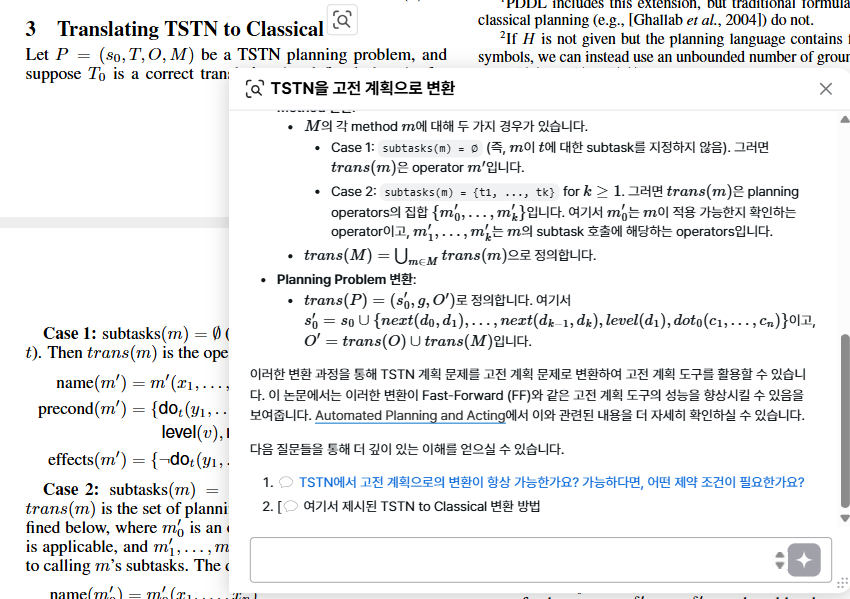Click bold Case 2: in the PDF page

pos(71,489)
